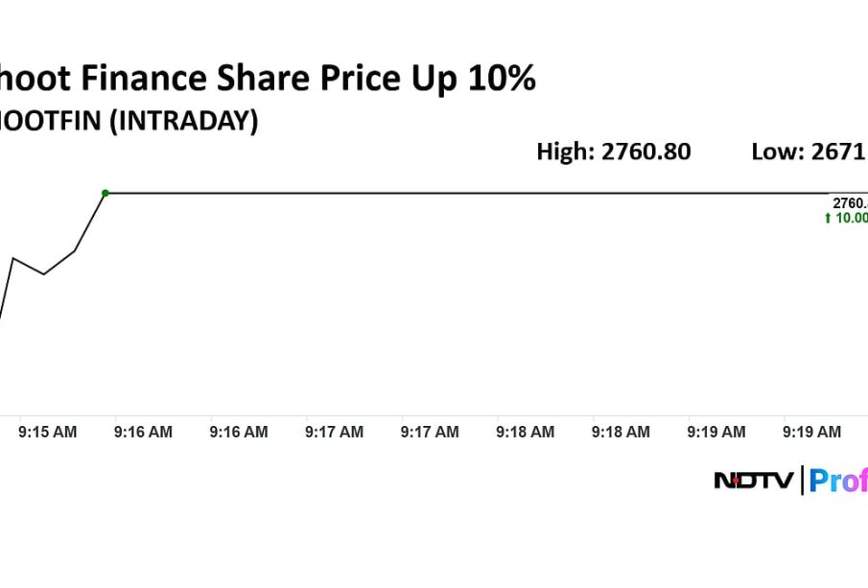Click the dip point on the rising price line
This screenshot has width=868, height=588.
point(44,274)
